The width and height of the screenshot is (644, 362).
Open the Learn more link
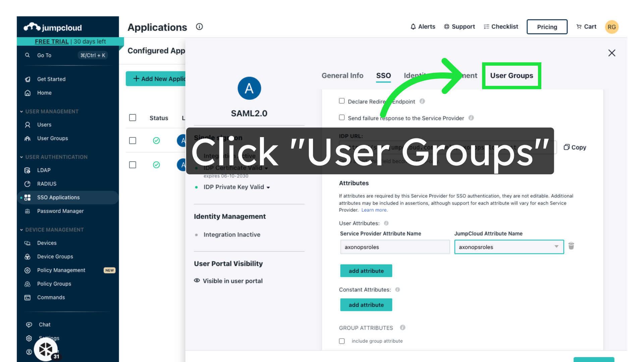(x=374, y=210)
